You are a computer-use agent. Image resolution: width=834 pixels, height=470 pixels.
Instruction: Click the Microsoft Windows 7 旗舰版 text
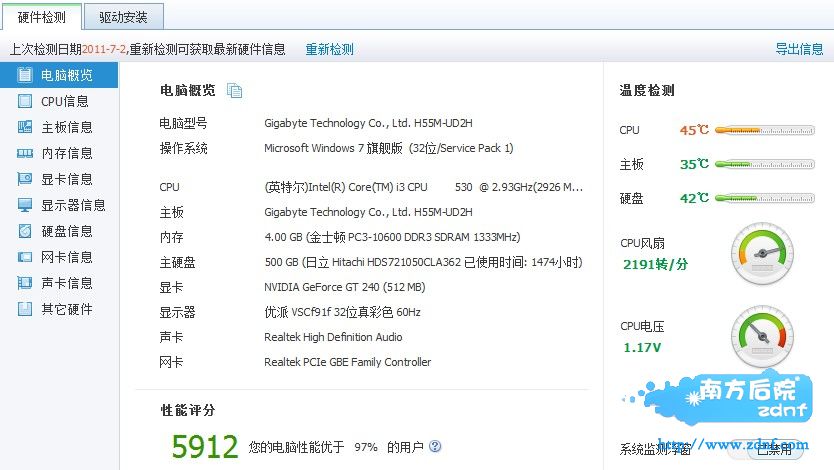tap(389, 148)
